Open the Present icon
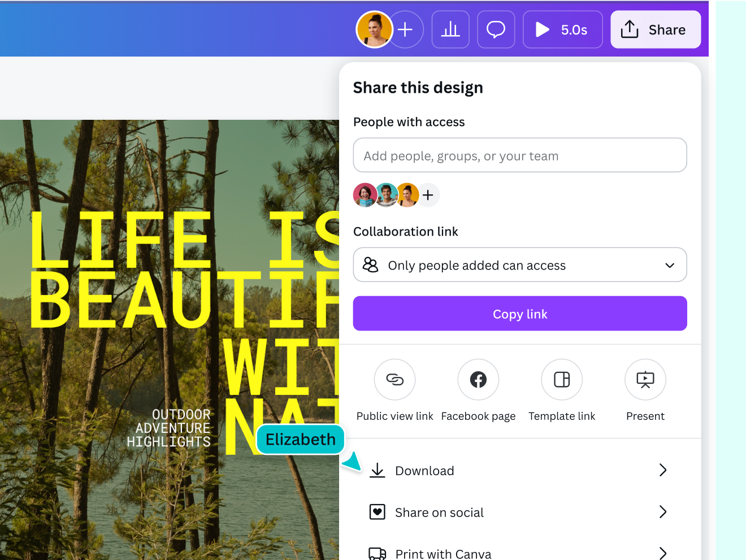The height and width of the screenshot is (560, 746). point(645,380)
